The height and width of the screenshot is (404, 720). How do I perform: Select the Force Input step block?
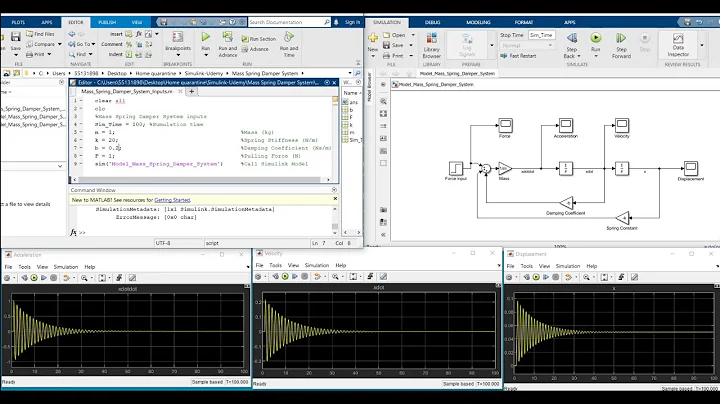[x=456, y=168]
